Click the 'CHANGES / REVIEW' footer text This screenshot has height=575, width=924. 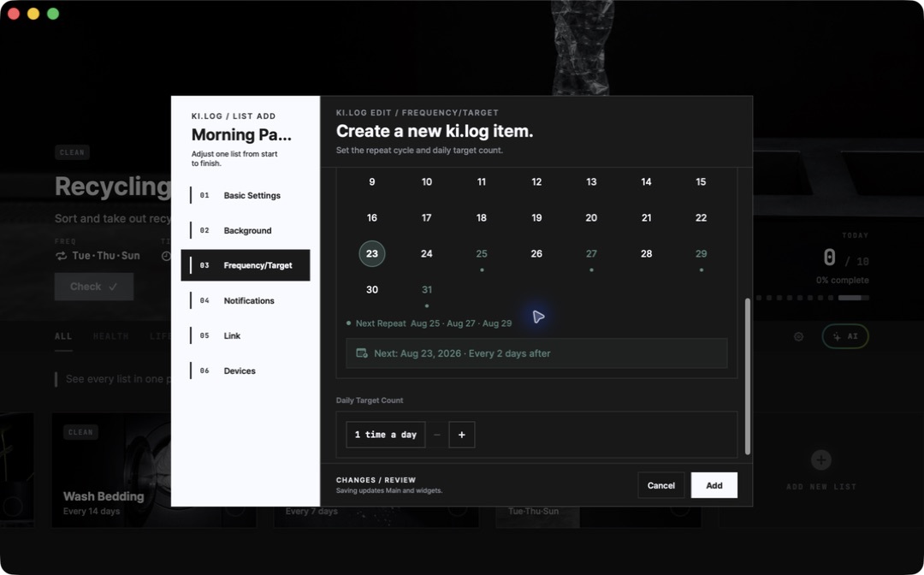tap(376, 480)
